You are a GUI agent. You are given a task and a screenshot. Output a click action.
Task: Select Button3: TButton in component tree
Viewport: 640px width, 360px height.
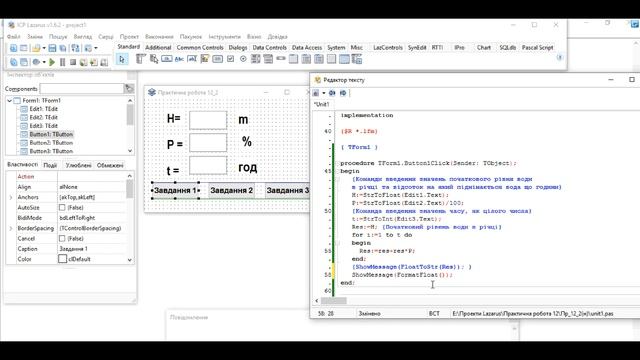(51, 151)
